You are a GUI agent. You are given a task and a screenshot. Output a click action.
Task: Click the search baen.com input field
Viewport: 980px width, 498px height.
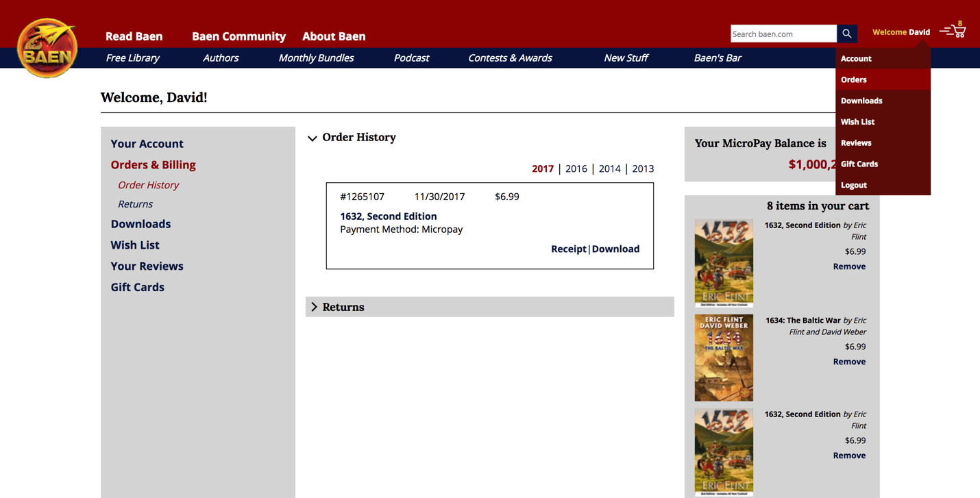point(783,34)
